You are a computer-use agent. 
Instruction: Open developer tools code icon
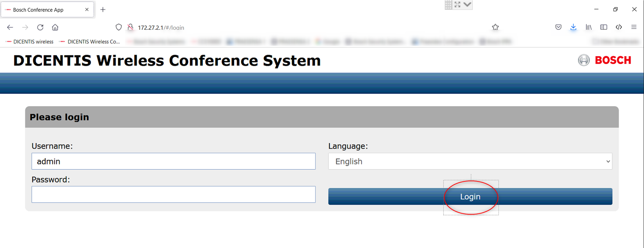point(619,27)
